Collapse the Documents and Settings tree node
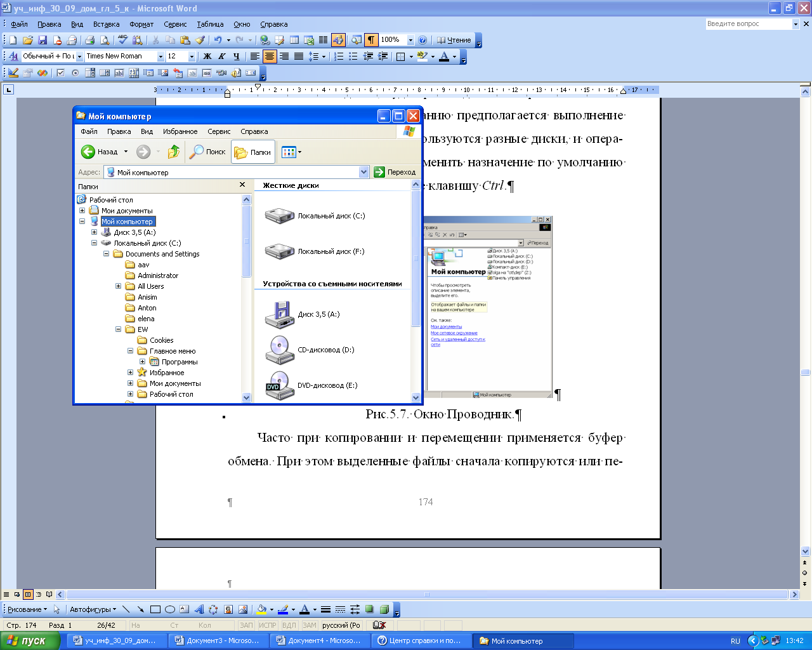 coord(106,254)
